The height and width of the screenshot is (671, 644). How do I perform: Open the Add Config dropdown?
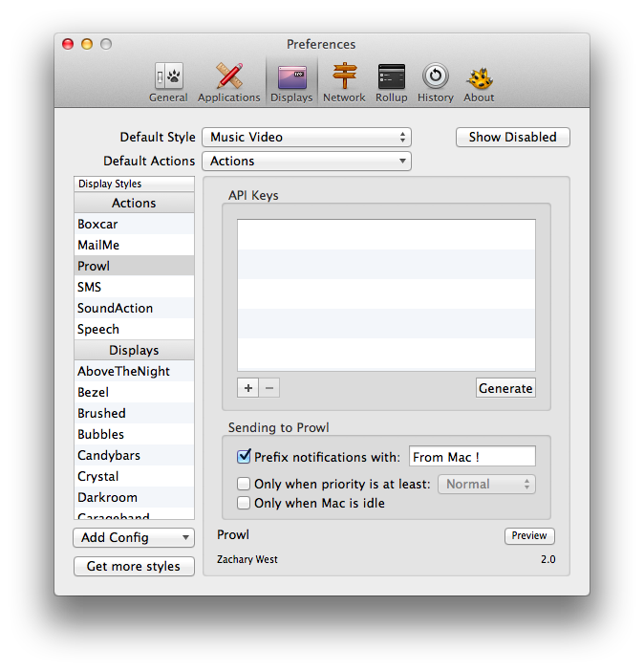pos(134,537)
